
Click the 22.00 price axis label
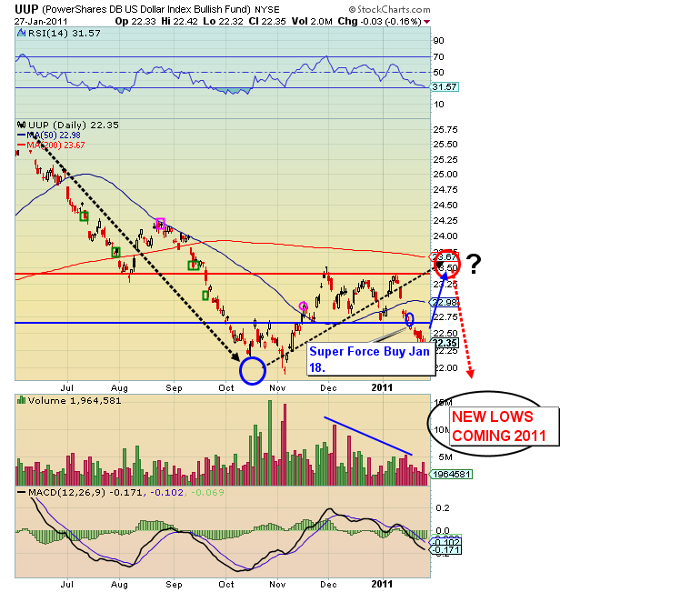(445, 368)
